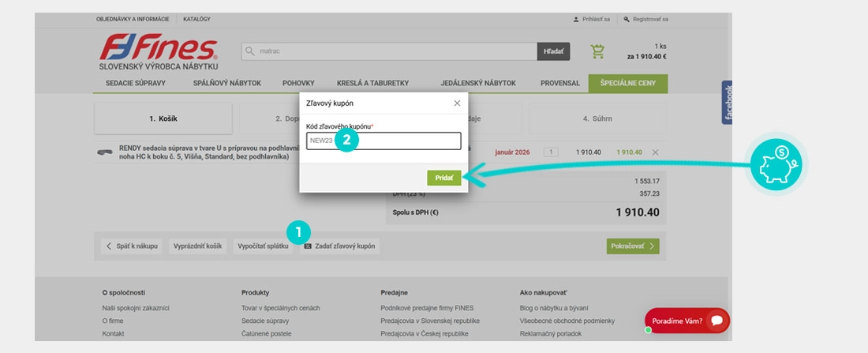Close the Zľavový kupón dialog

point(457,103)
